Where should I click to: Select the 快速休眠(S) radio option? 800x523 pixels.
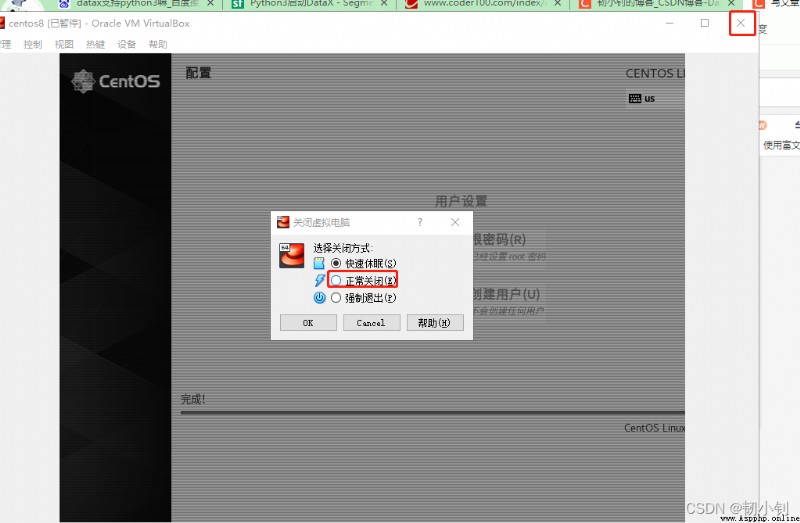[x=363, y=263]
